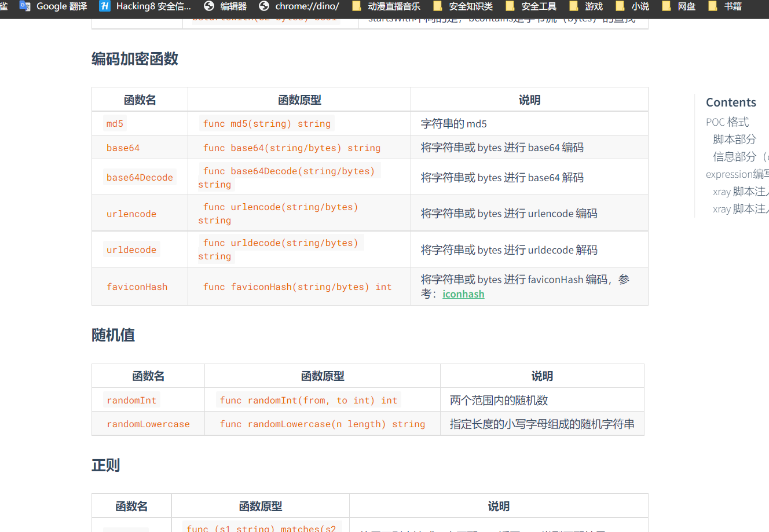Open chrome://dino/ bookmark globe icon
The width and height of the screenshot is (769, 532).
pyautogui.click(x=264, y=6)
